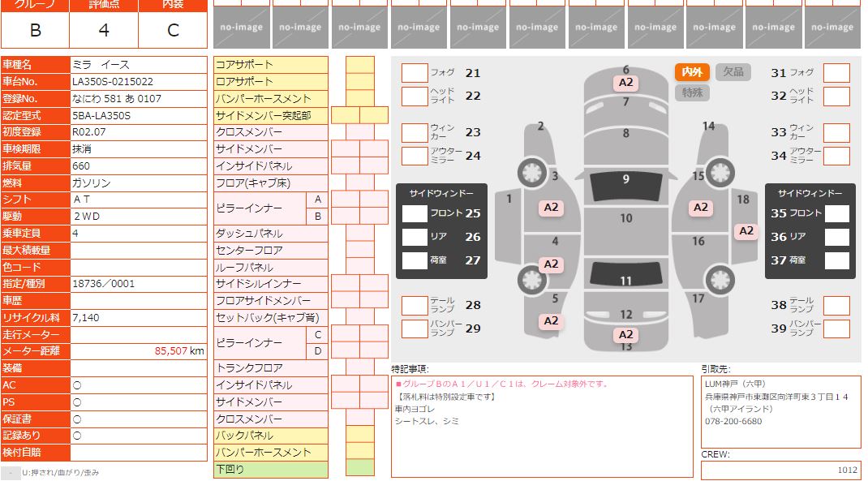868x481 pixels.
Task: Select the A2 marker beside panel number 18
Action: point(746,231)
